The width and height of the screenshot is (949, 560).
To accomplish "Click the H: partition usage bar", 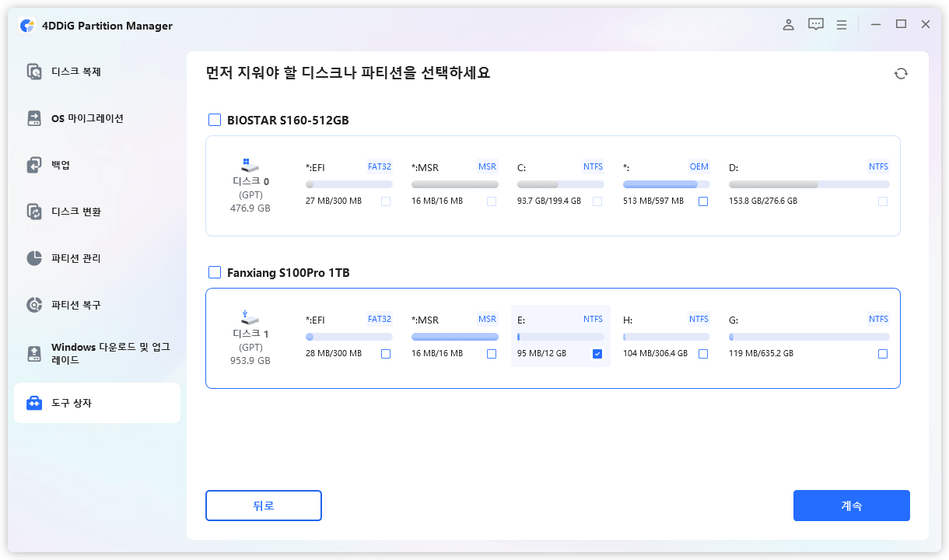I will point(667,337).
